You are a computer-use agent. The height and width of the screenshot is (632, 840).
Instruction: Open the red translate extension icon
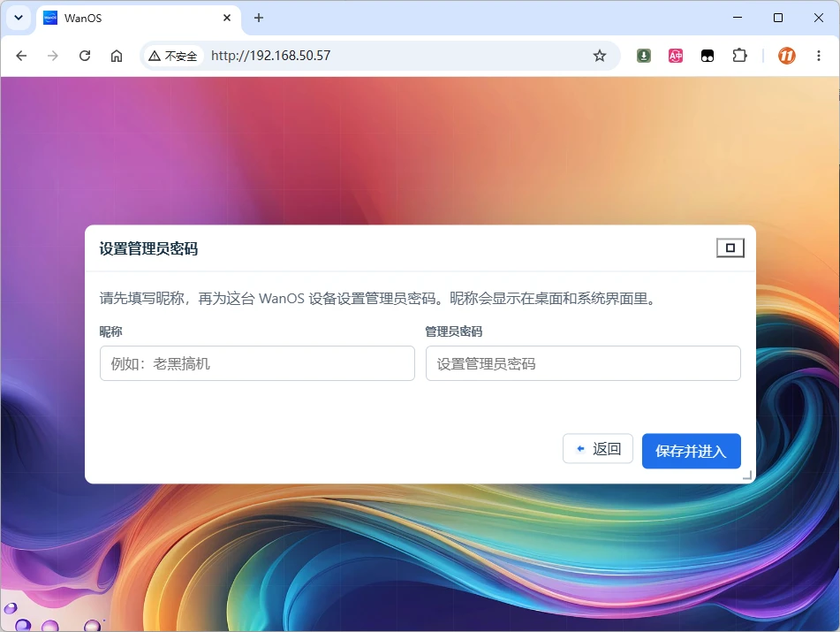click(676, 56)
